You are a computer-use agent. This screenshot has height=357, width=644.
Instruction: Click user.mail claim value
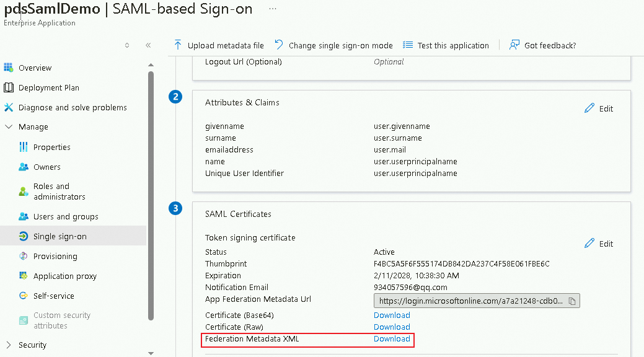(390, 150)
